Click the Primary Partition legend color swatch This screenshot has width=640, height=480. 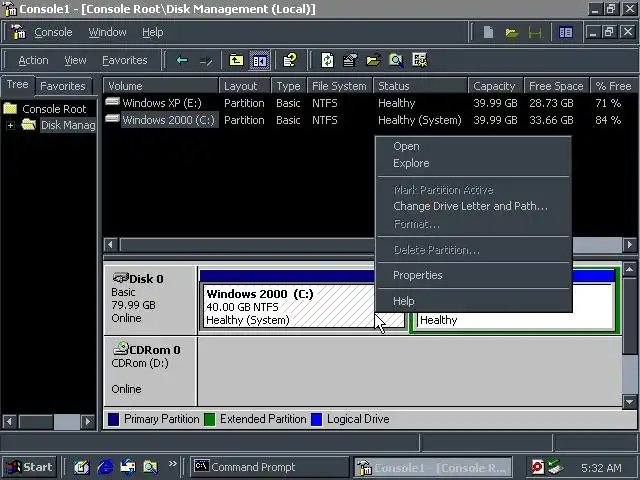click(x=113, y=419)
